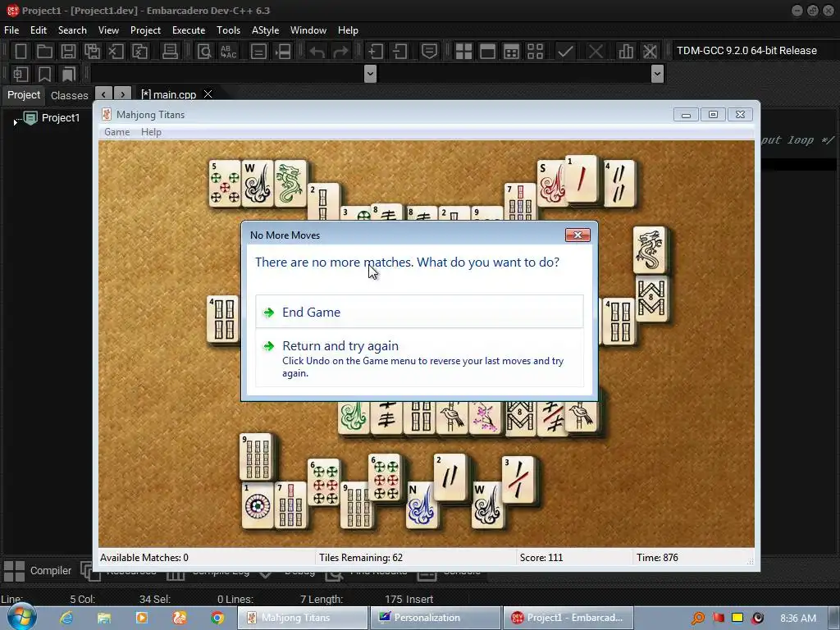The width and height of the screenshot is (840, 630).
Task: Save the file with the floppy icon
Action: pyautogui.click(x=68, y=52)
